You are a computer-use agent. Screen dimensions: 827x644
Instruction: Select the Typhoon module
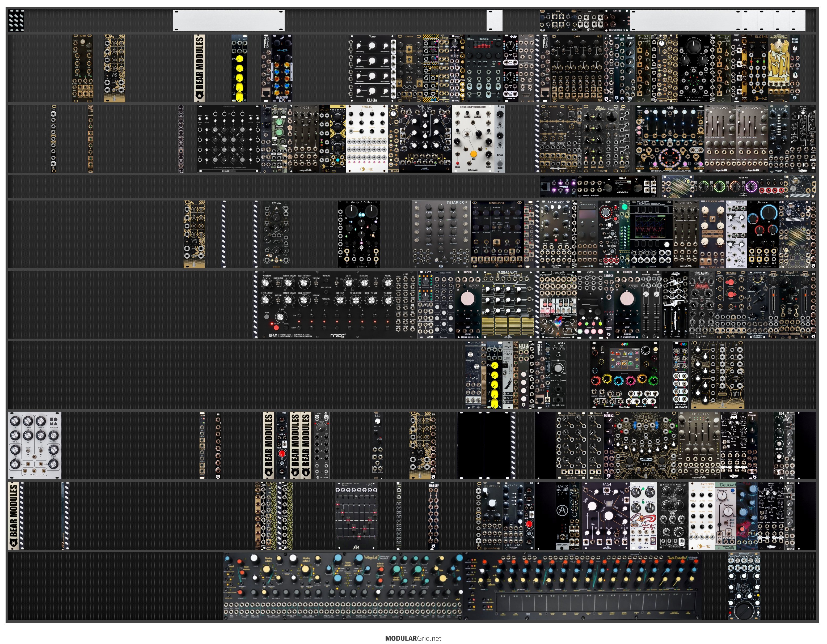pos(699,446)
